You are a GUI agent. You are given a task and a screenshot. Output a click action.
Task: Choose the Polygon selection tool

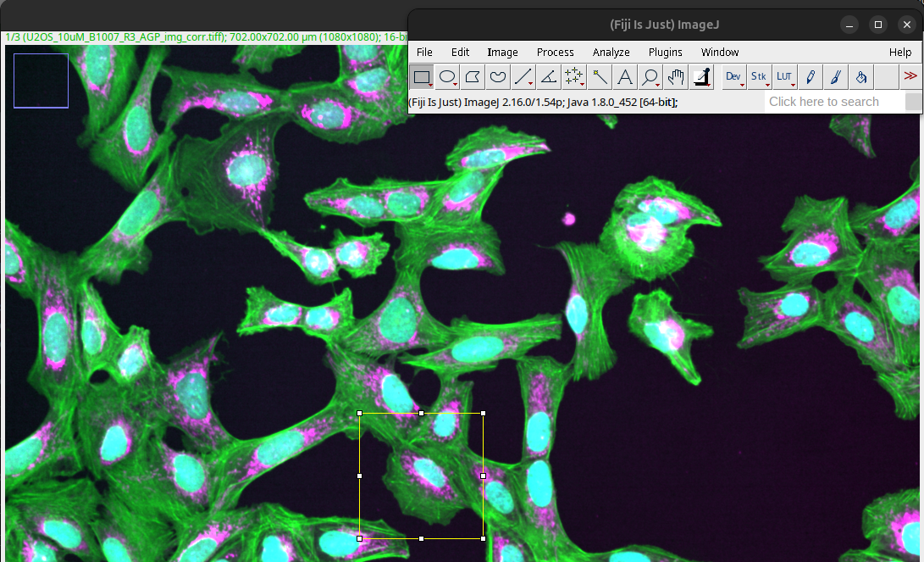point(473,77)
